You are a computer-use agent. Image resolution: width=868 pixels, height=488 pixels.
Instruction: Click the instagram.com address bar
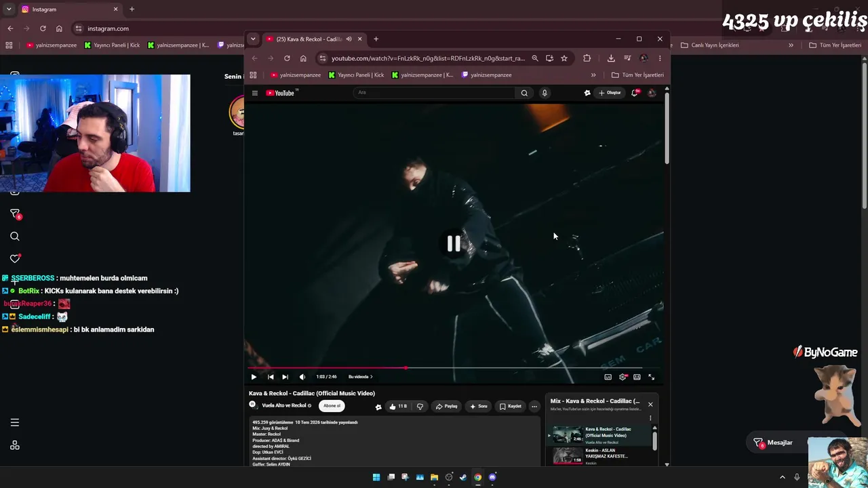[x=108, y=28]
